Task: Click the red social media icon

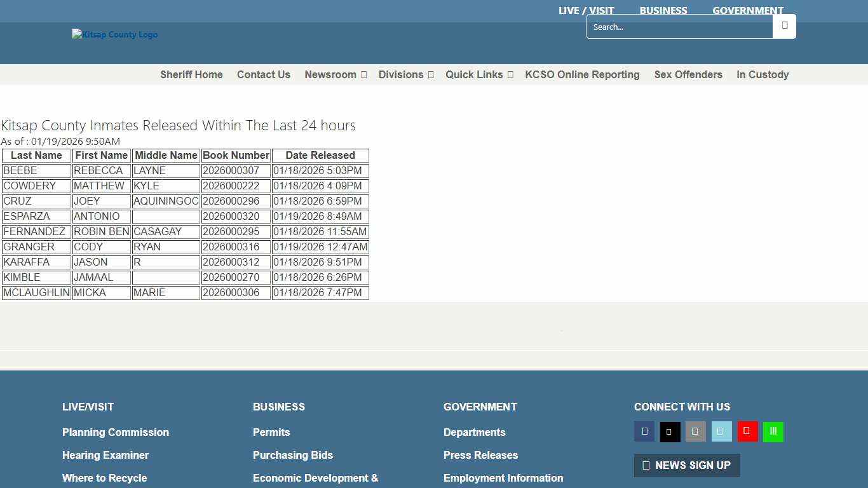Action: pos(747,431)
